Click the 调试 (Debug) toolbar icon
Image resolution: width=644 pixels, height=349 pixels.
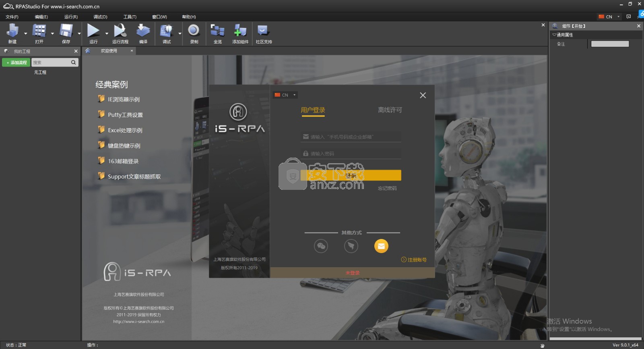pyautogui.click(x=167, y=31)
